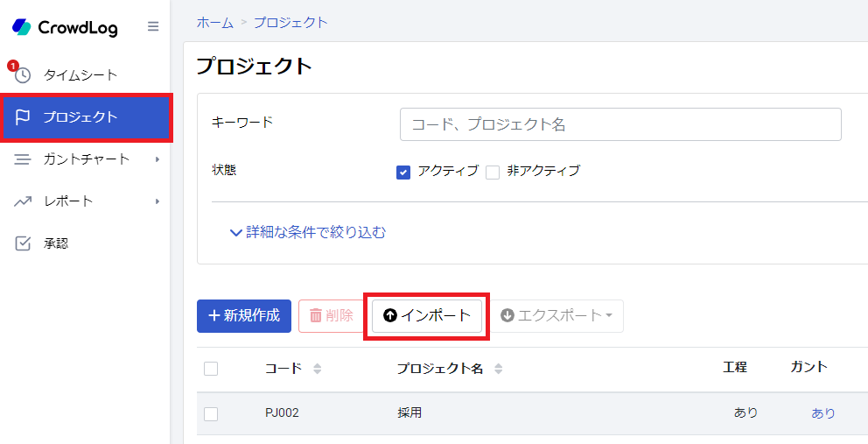Open the ガントチャート list icon
The image size is (868, 444).
point(22,159)
